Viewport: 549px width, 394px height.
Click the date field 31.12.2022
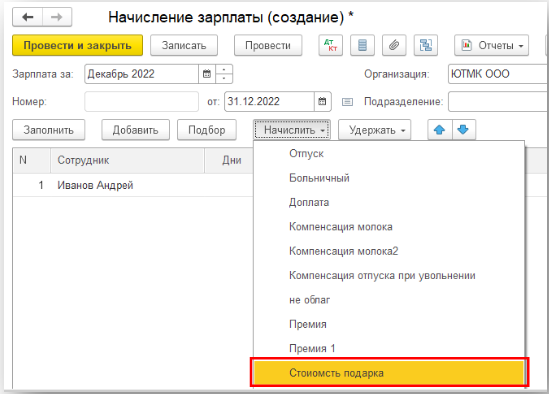pyautogui.click(x=269, y=102)
